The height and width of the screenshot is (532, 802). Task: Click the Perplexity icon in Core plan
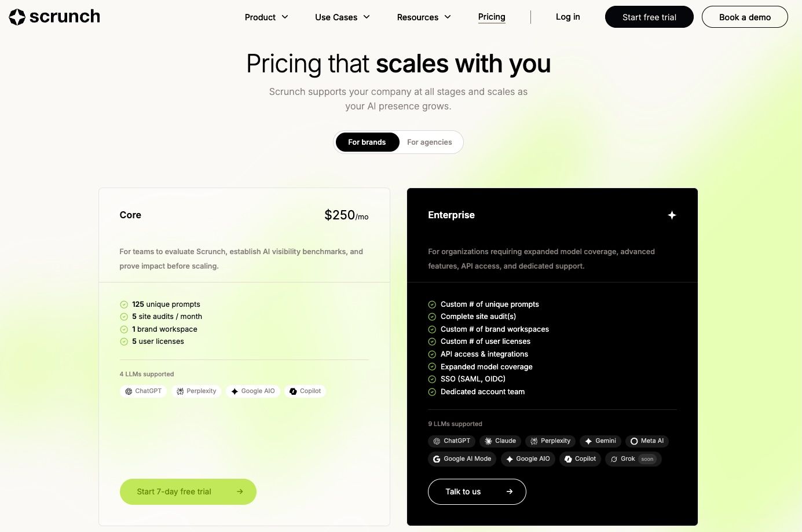[x=180, y=391]
